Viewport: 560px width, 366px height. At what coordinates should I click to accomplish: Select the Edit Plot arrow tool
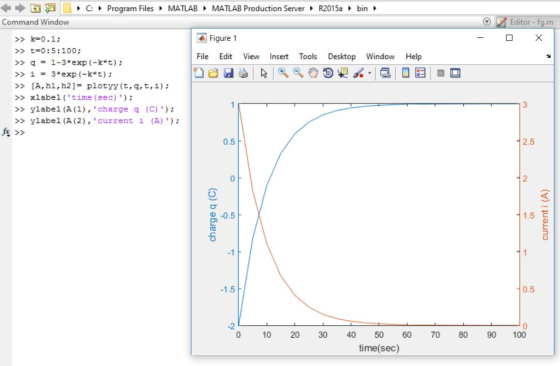[264, 73]
